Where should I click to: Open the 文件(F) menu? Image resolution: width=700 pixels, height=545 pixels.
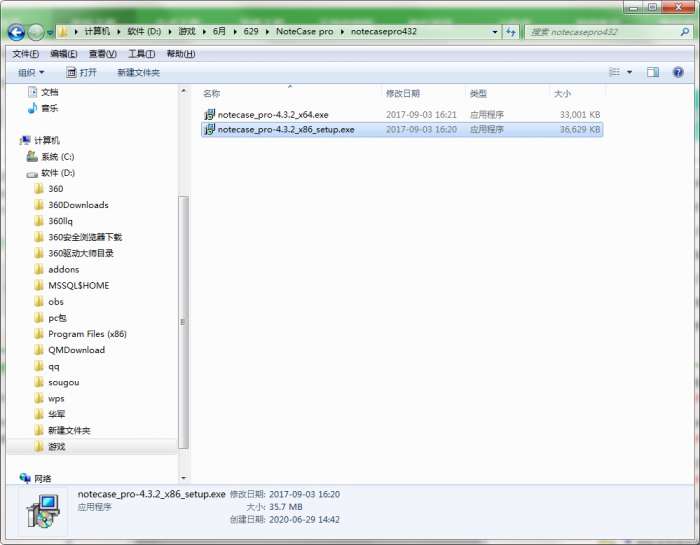25,54
